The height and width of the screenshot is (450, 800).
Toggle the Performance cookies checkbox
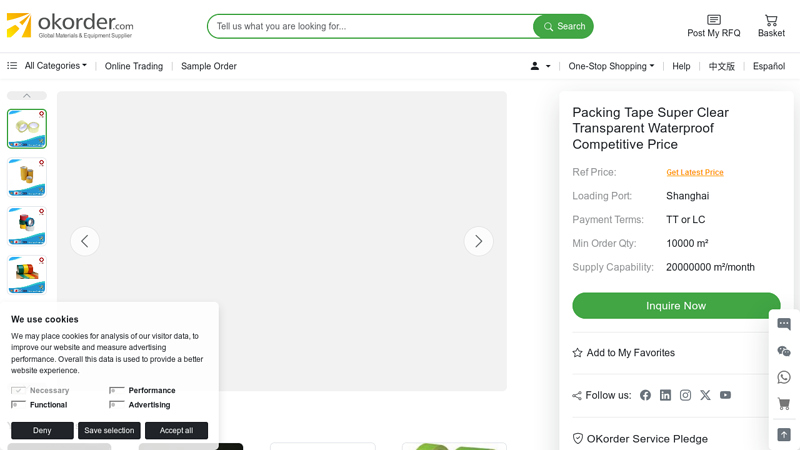coord(117,391)
